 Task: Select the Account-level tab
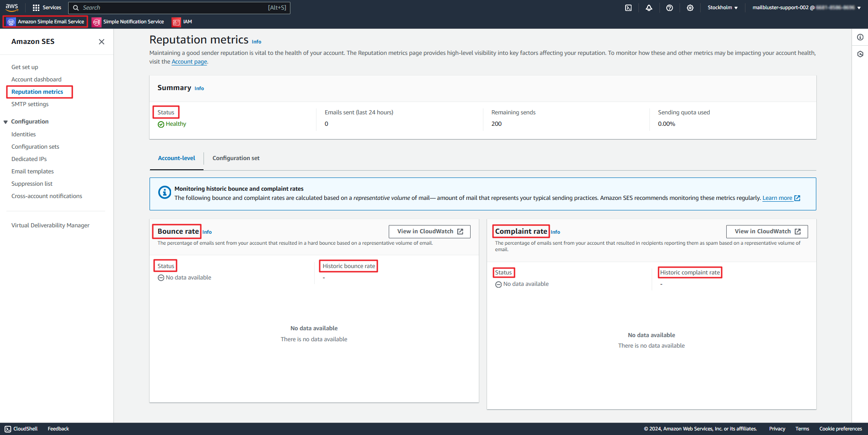point(177,158)
